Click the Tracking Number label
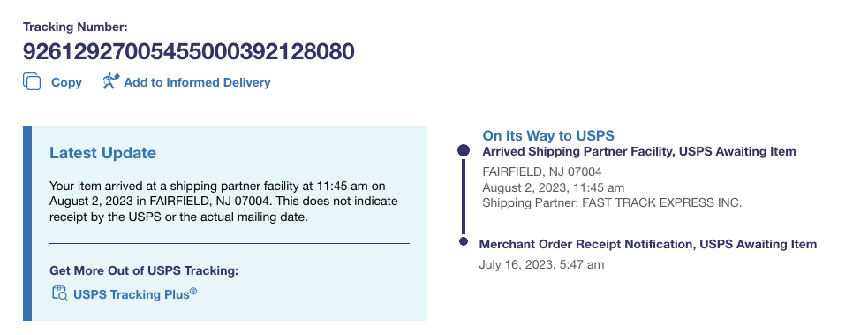This screenshot has height=335, width=868. pos(75,27)
